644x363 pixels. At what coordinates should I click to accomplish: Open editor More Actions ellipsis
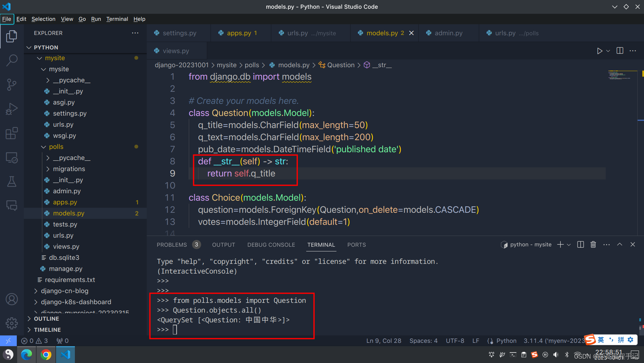click(633, 51)
